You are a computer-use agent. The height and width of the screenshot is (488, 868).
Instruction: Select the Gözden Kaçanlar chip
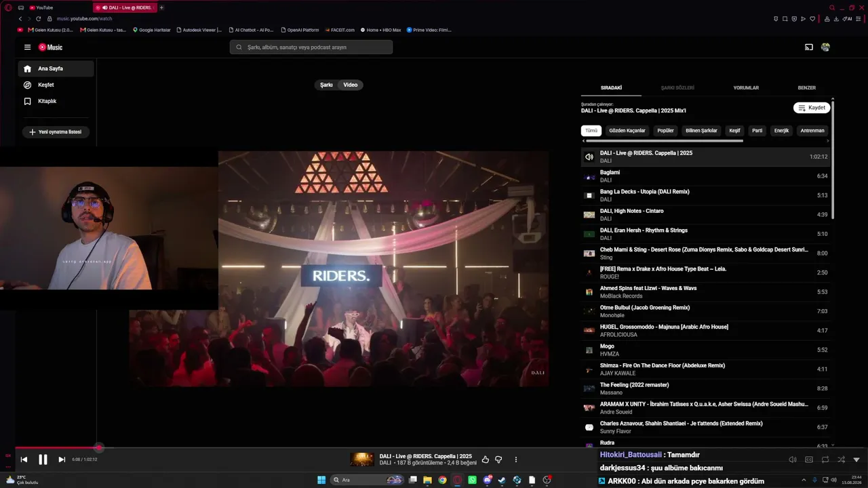[627, 131]
